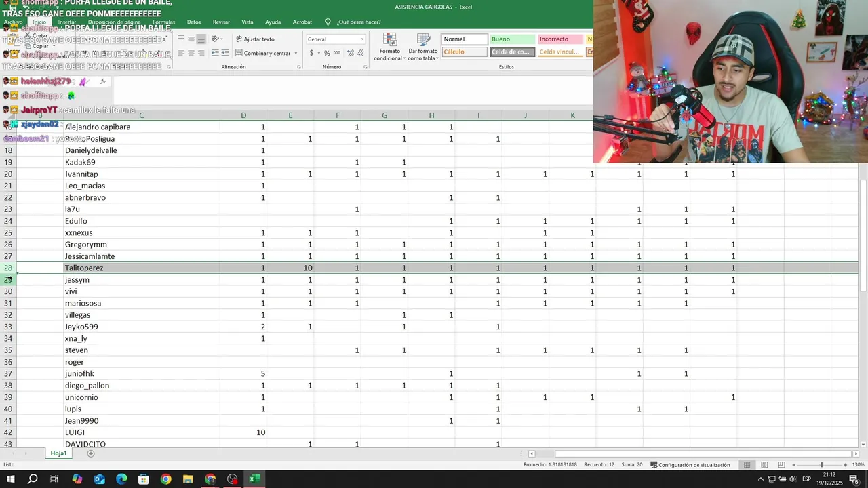Add a new sheet with plus button
Viewport: 868px width, 488px height.
pyautogui.click(x=91, y=453)
